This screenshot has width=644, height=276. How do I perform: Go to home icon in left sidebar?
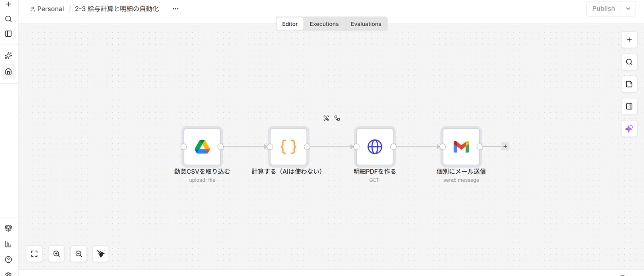click(8, 72)
